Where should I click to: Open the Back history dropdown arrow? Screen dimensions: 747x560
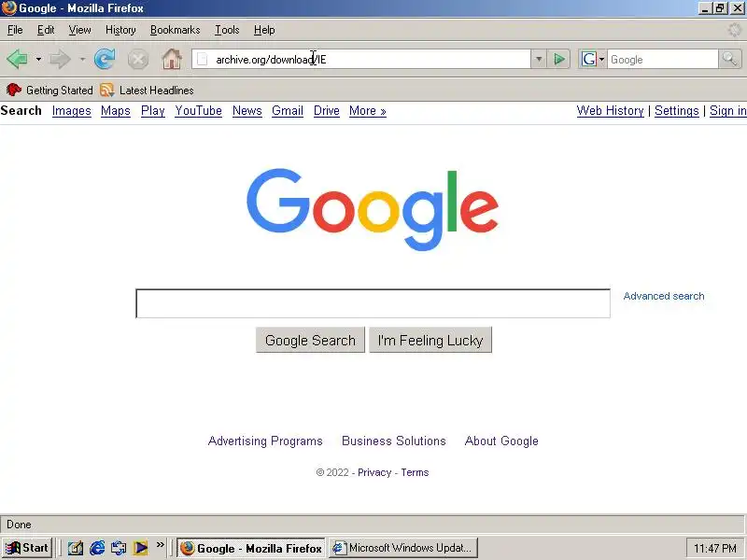(x=38, y=60)
